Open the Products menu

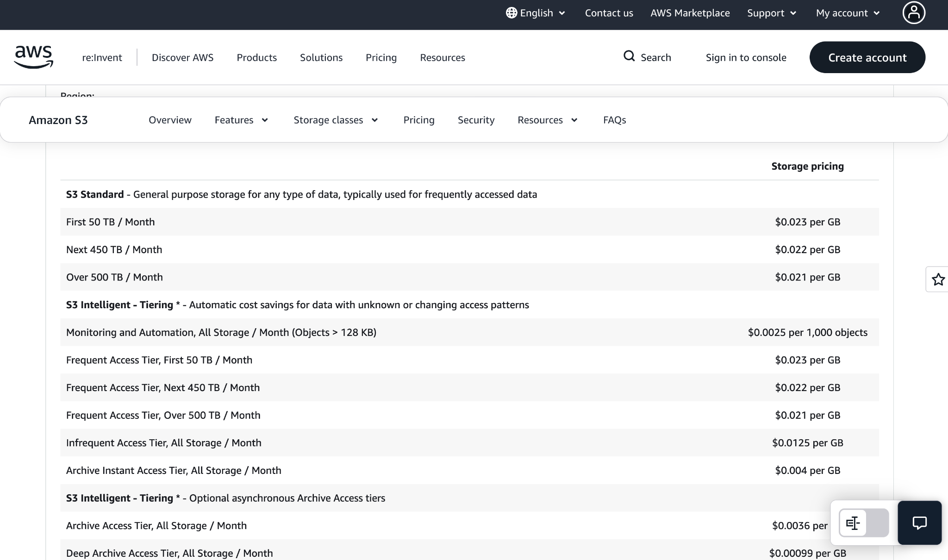click(256, 57)
